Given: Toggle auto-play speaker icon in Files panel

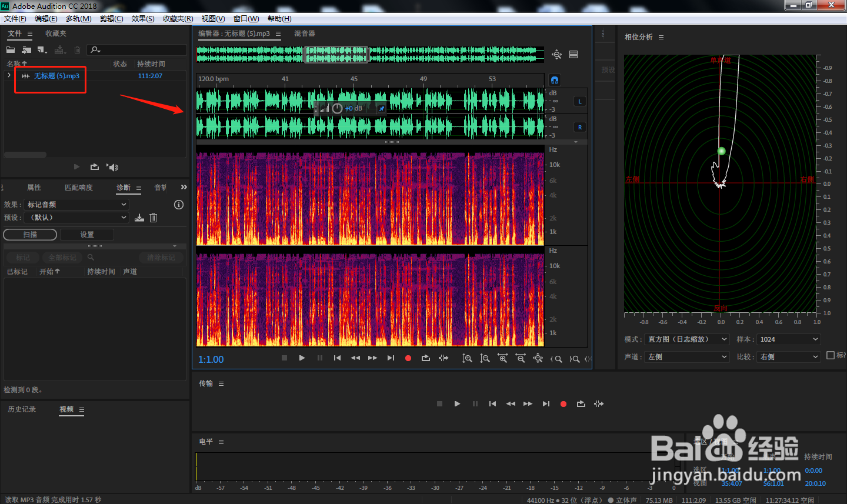Looking at the screenshot, I should [x=112, y=167].
